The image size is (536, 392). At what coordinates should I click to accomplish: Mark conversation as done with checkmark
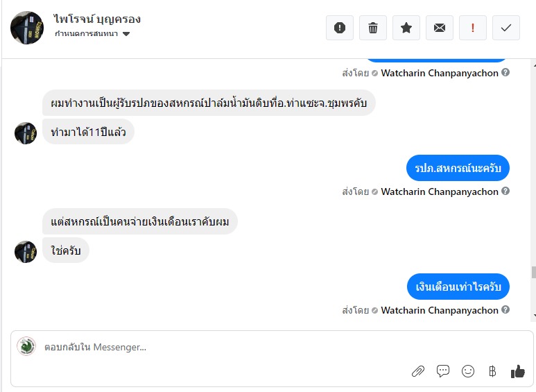tap(506, 28)
